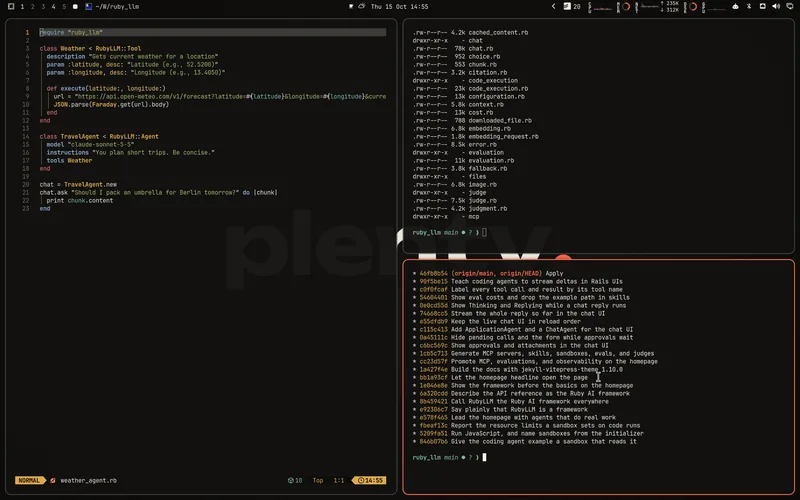
Task: Click commit 'Build the docs with jekyll-vitepress-theme'
Action: 537,369
